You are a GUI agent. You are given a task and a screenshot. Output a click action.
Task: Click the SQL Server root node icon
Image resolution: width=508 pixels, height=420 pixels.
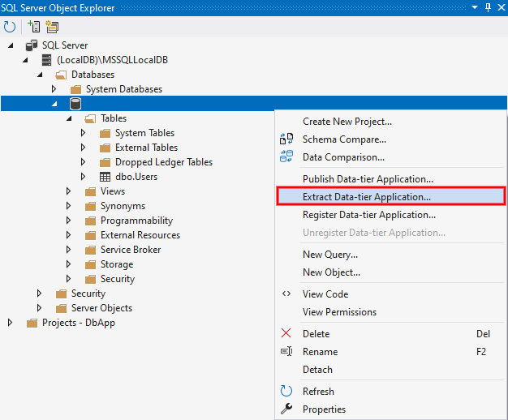pyautogui.click(x=32, y=45)
